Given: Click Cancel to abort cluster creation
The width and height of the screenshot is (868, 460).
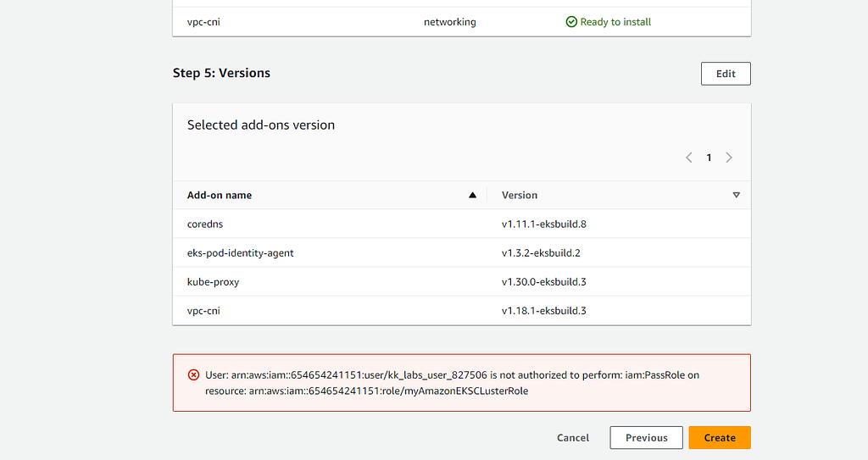Looking at the screenshot, I should pyautogui.click(x=573, y=438).
